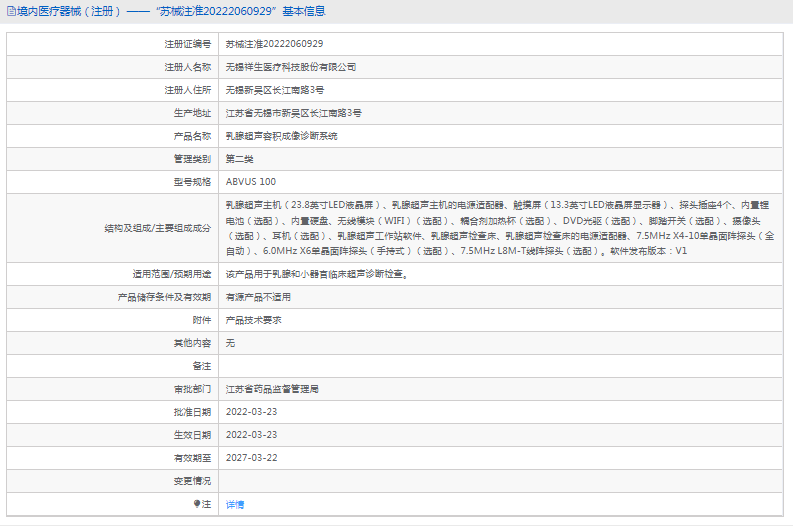793x526 pixels.
Task: Select product name 乳腺超声容积成像诊断系统
Action: coord(281,136)
